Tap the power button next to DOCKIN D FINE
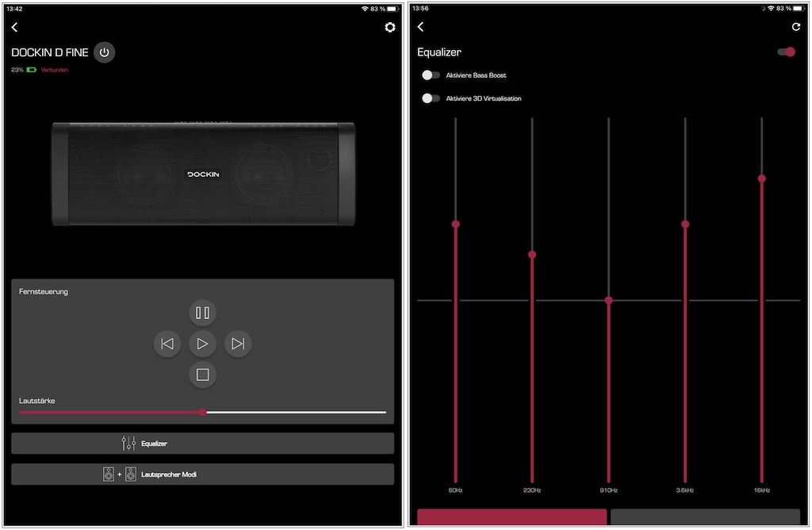This screenshot has height=530, width=812. [104, 52]
